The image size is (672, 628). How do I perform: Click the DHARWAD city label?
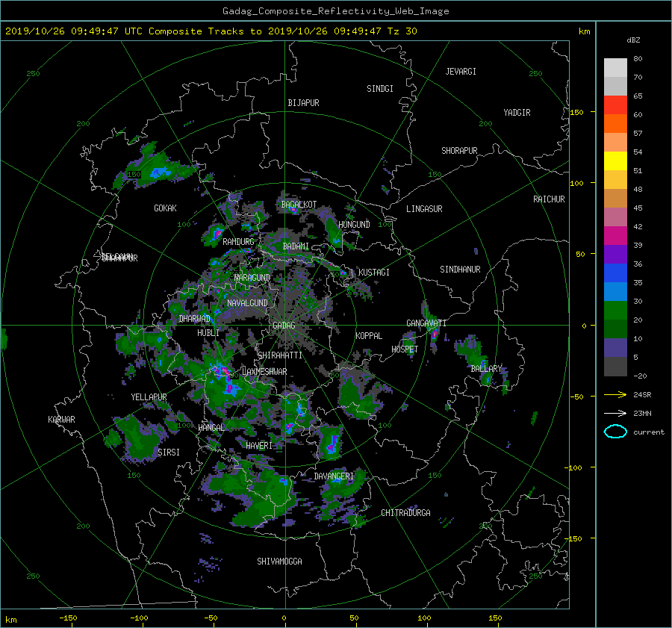[x=195, y=319]
